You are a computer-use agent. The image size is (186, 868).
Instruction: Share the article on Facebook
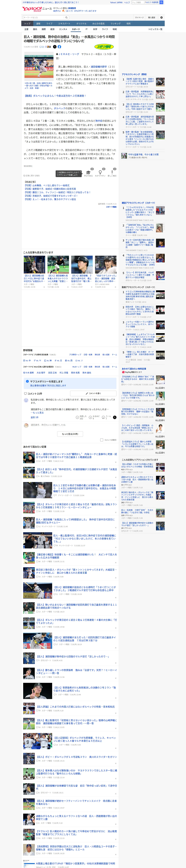tap(59, 47)
